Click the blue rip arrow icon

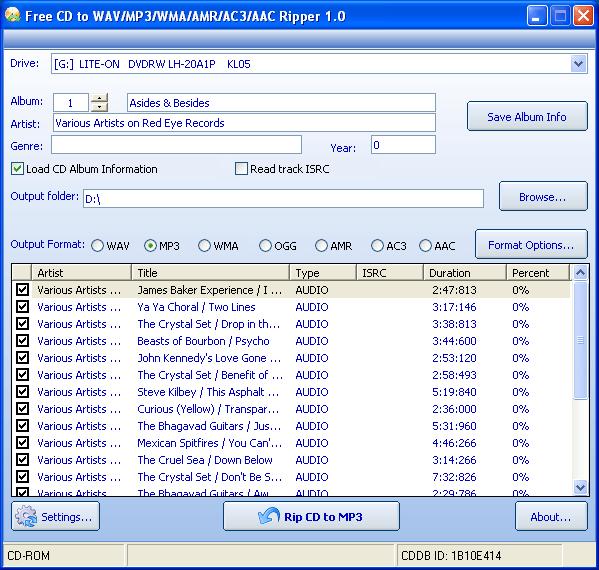pos(269,517)
